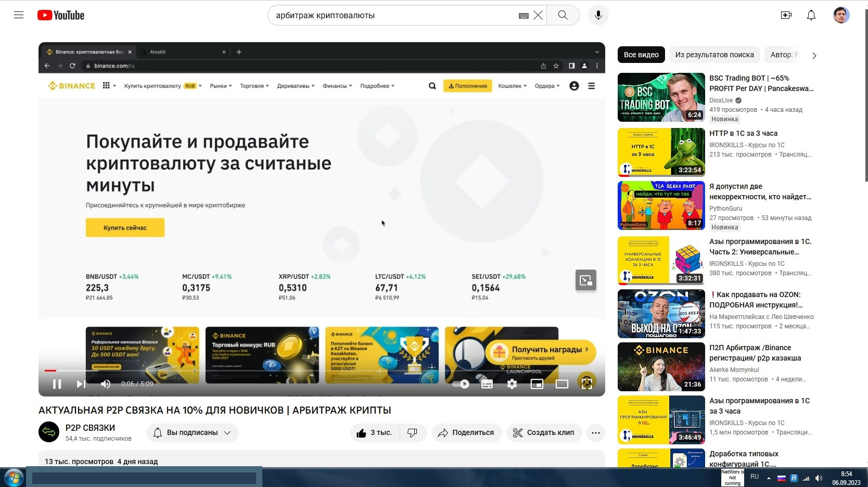Open the Windows Start button
Image resolution: width=868 pixels, height=487 pixels.
point(14,477)
